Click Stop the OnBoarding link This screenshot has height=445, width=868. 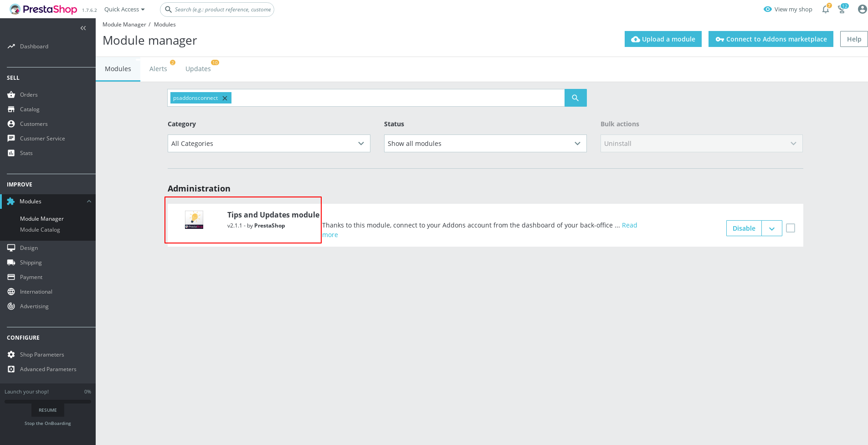[48, 424]
